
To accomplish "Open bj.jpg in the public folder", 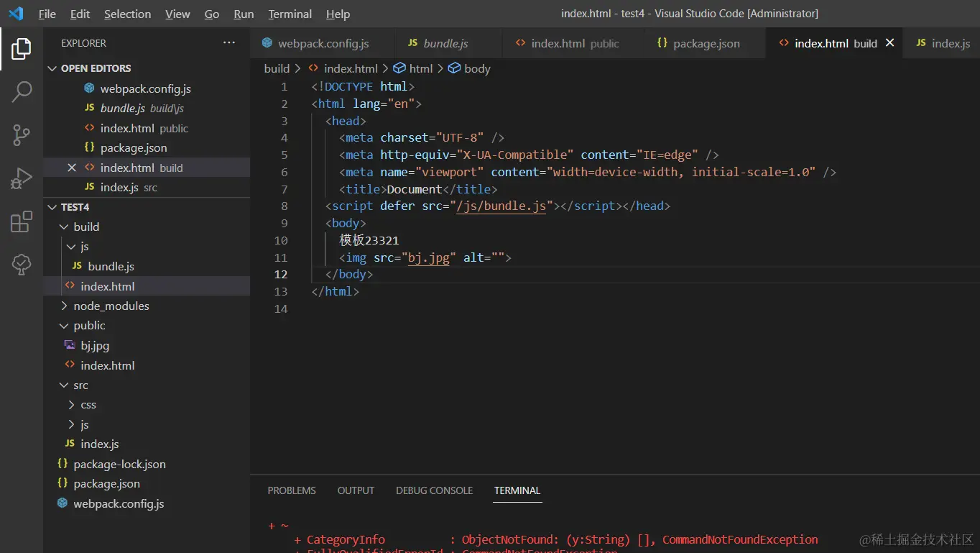I will point(95,345).
